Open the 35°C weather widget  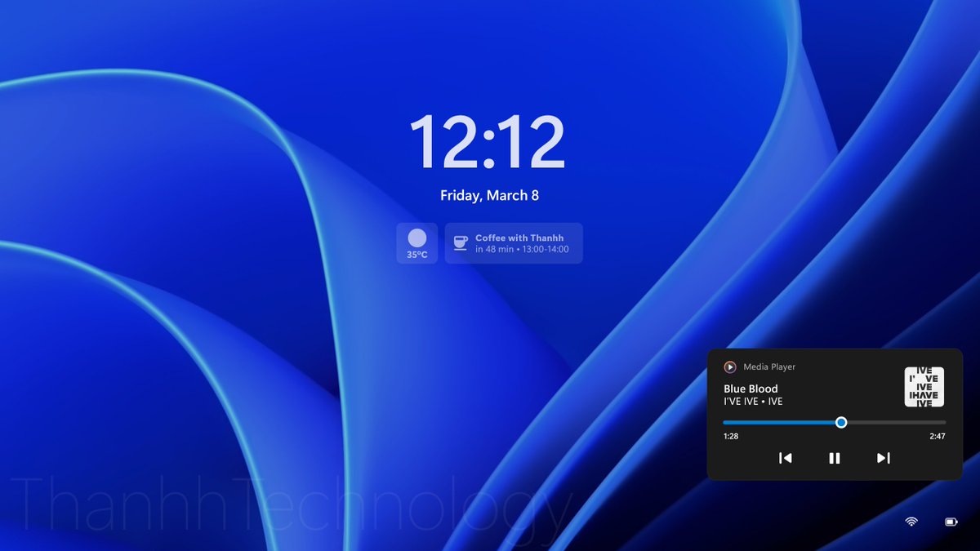(x=417, y=243)
